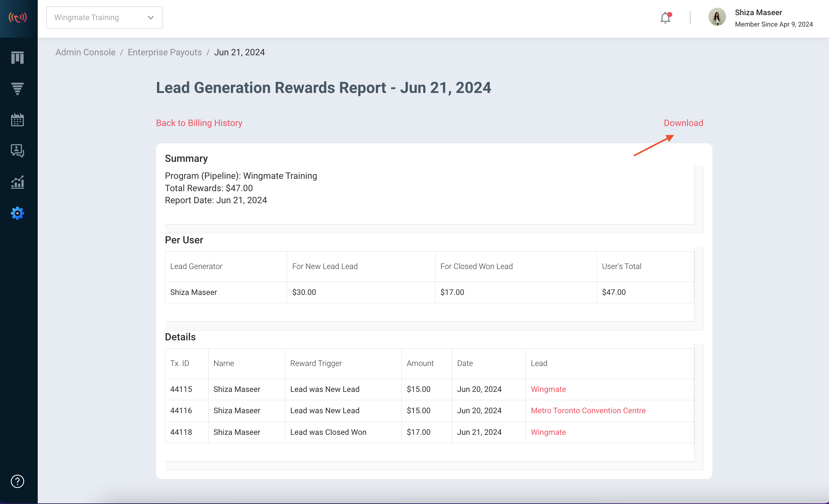The height and width of the screenshot is (504, 829).
Task: Open the user account dropdown for Shiza Maseer
Action: pos(758,12)
